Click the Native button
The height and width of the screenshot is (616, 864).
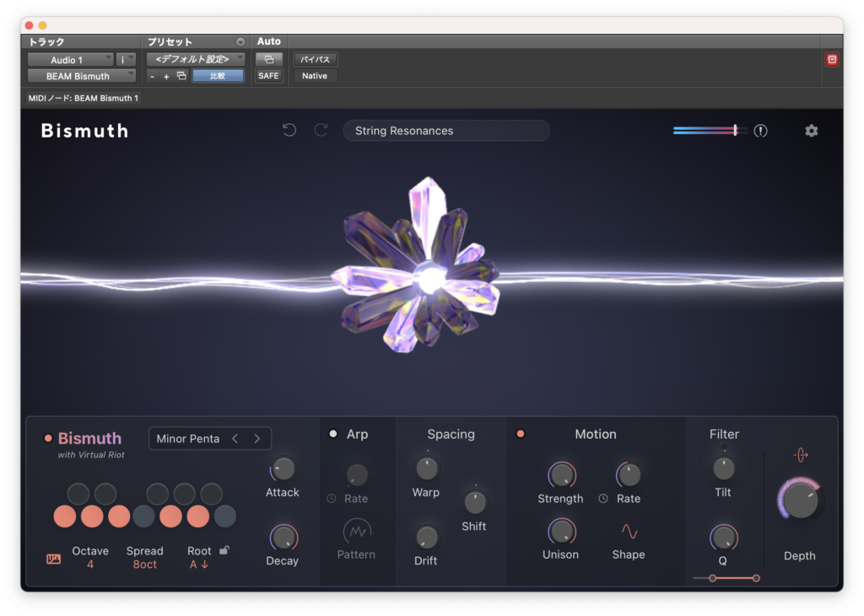(315, 76)
